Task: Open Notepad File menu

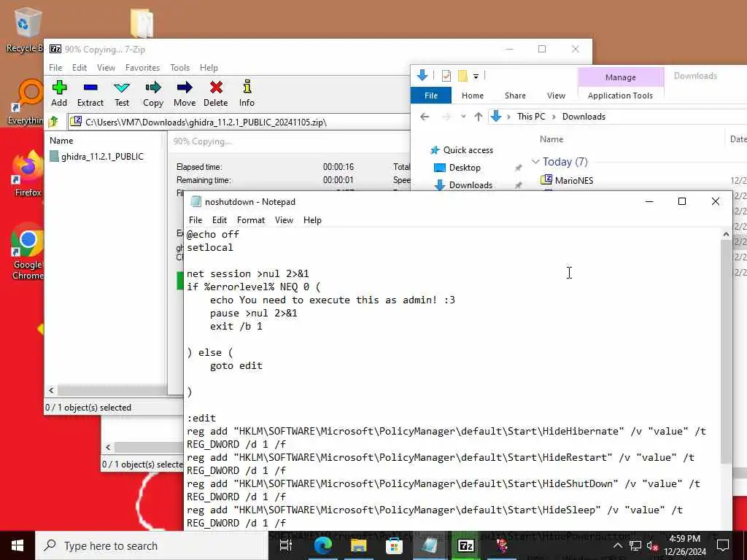Action: tap(196, 220)
